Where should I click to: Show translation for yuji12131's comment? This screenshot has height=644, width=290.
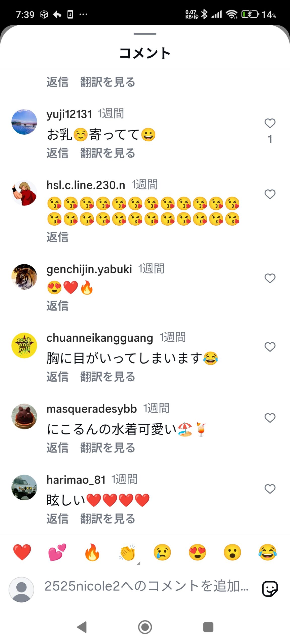point(108,153)
